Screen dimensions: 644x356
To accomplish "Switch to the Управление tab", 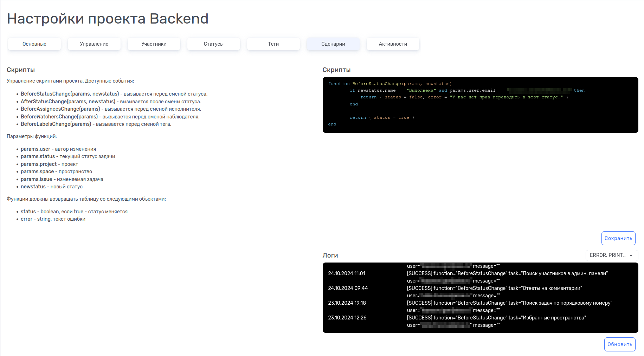I will pos(94,44).
